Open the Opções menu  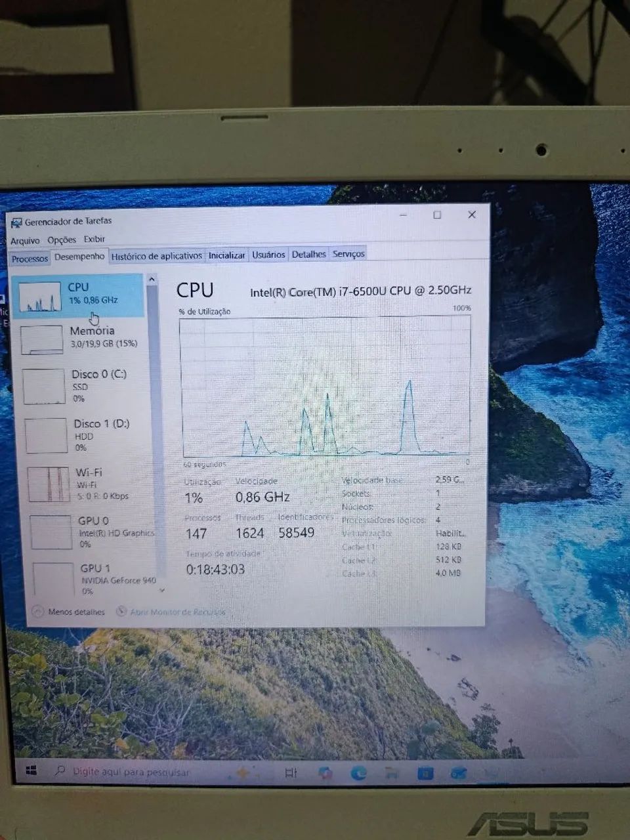(62, 240)
